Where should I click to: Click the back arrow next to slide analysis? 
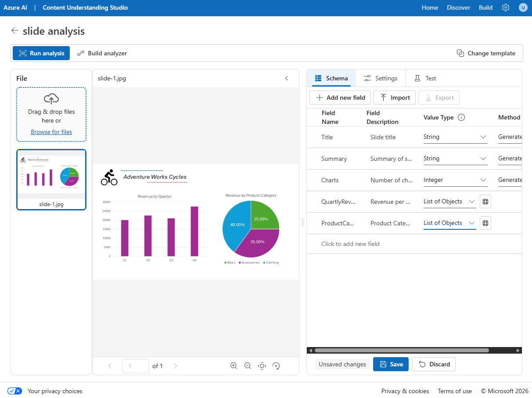click(14, 30)
